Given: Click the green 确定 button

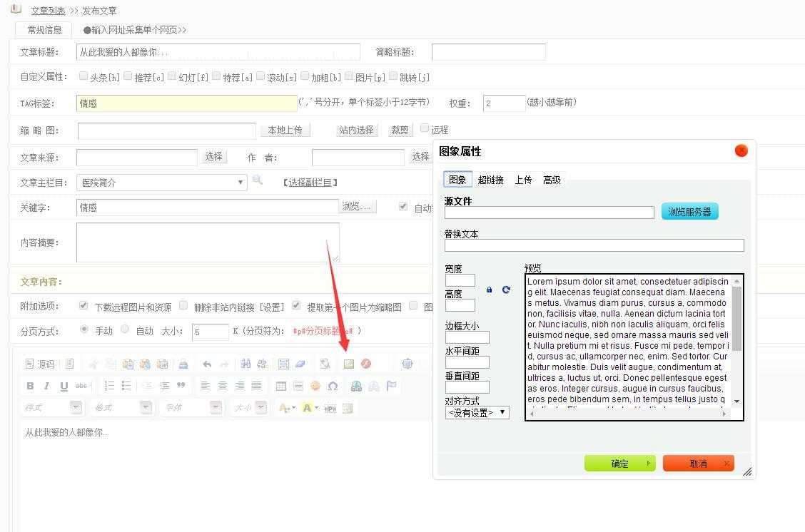Looking at the screenshot, I should [x=619, y=464].
